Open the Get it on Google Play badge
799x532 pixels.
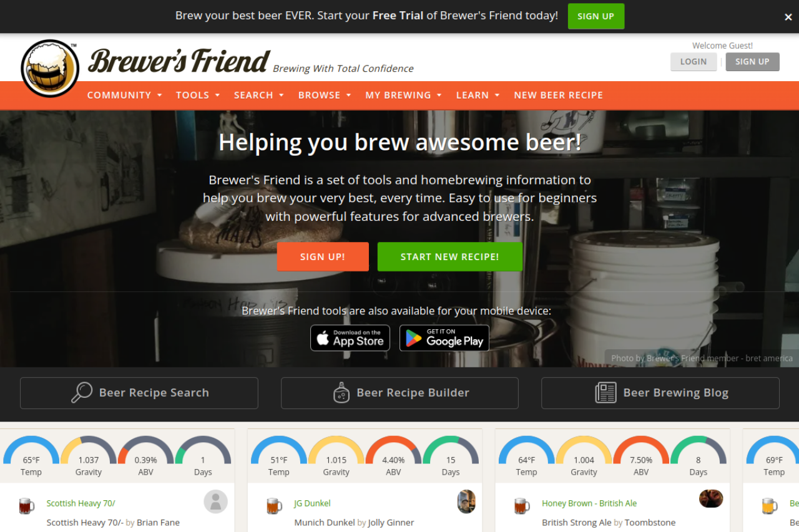[444, 338]
